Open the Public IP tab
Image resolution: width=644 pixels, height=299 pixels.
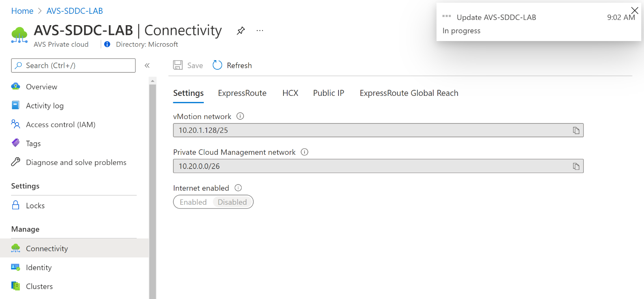(x=329, y=93)
